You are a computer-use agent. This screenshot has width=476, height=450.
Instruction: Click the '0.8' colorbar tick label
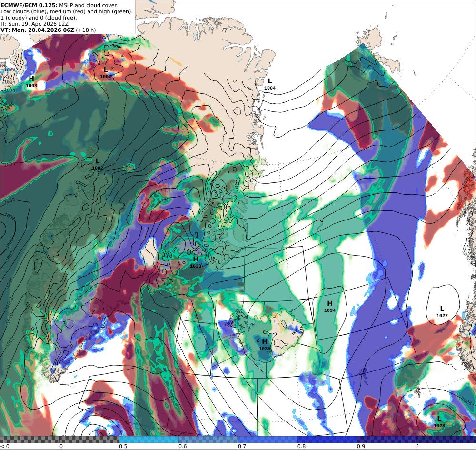(301, 446)
